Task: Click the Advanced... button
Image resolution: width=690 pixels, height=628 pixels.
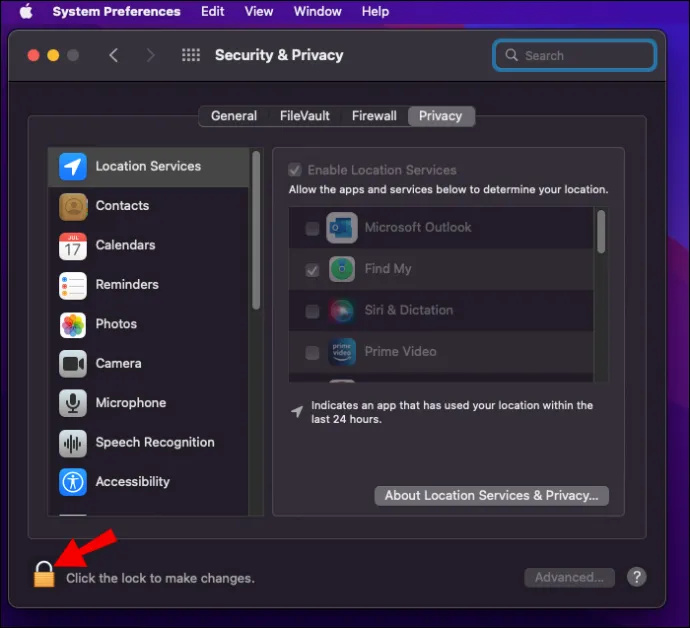Action: tap(569, 577)
